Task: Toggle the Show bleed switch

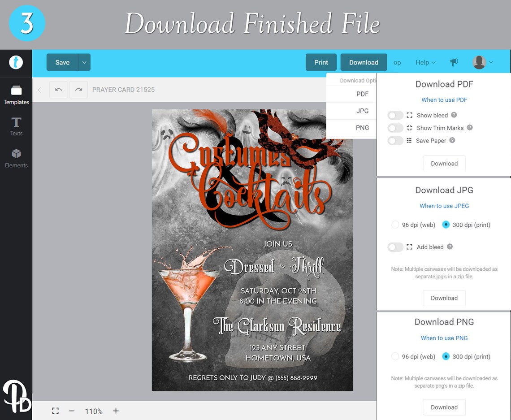Action: [x=395, y=115]
